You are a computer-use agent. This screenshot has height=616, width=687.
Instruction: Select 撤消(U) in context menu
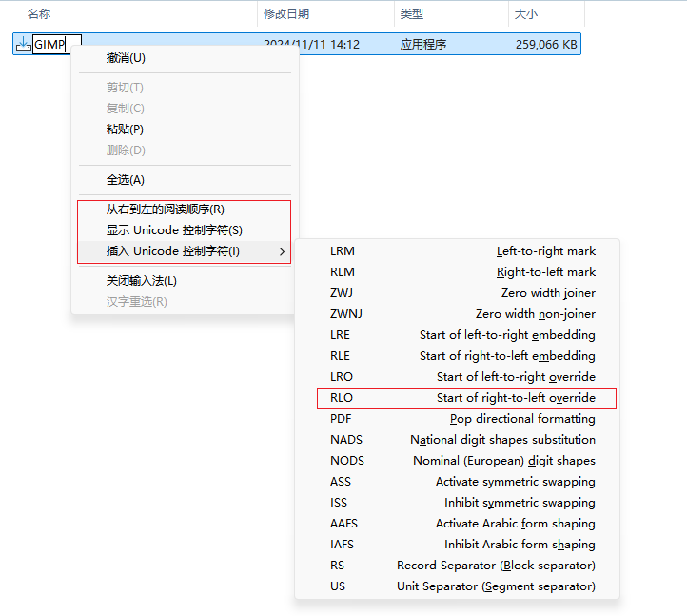126,58
